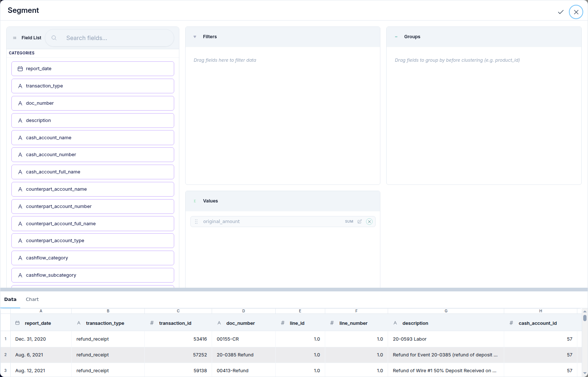Click cell 'Aug. 6, 2021'

click(41, 355)
